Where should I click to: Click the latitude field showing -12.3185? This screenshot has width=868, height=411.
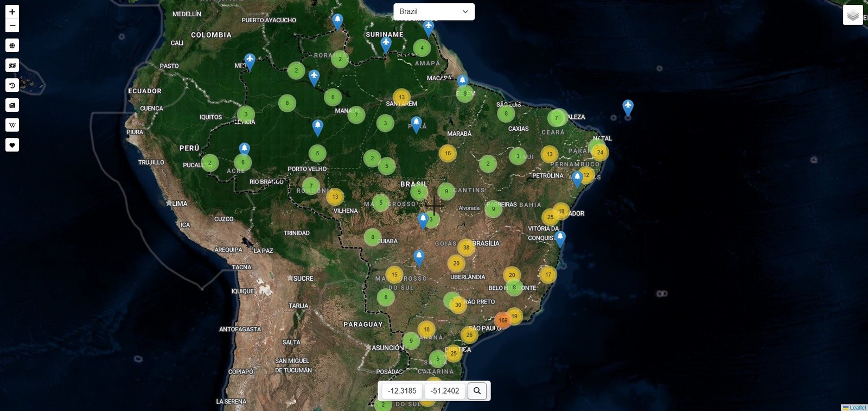pos(402,391)
